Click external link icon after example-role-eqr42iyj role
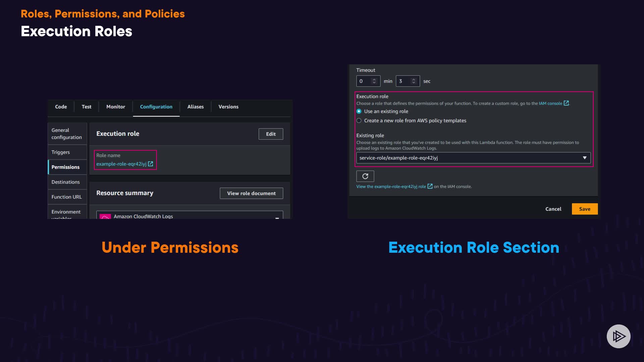The image size is (644, 362). [x=430, y=186]
